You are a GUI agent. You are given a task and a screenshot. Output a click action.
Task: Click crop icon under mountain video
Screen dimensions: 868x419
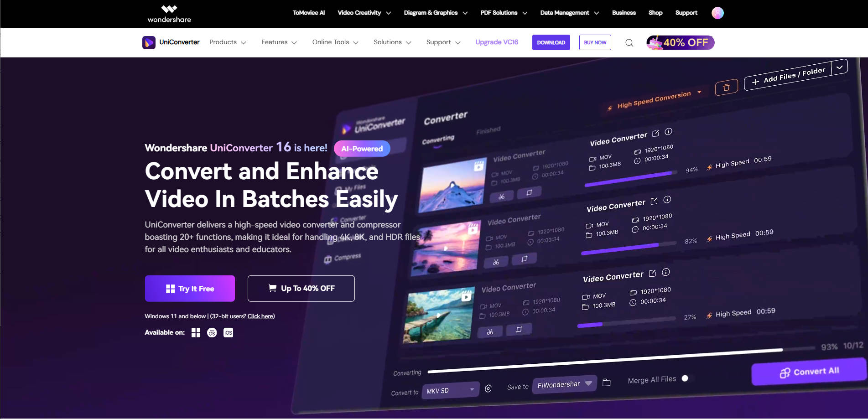coord(529,192)
